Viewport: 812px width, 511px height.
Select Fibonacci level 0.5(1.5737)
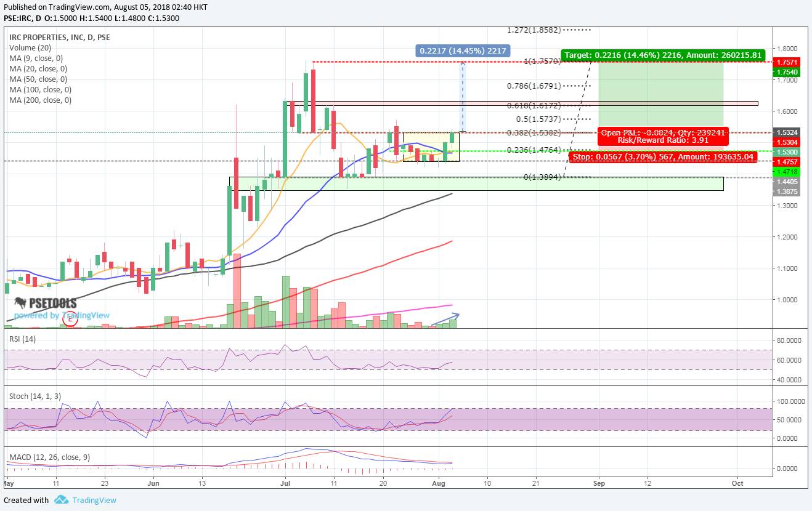538,119
